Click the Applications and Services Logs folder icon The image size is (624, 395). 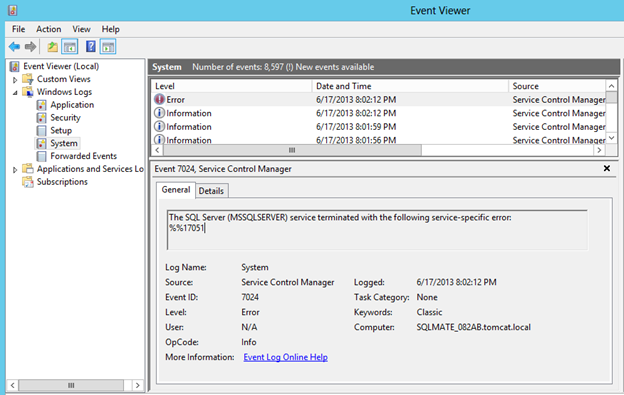click(x=28, y=169)
